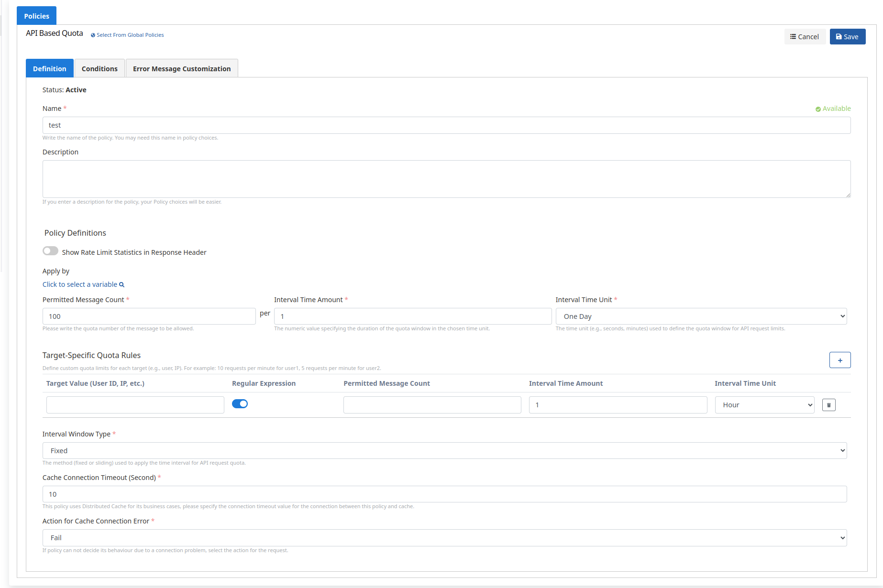This screenshot has height=588, width=883.
Task: Open the Error Message Customization tab
Action: (x=182, y=68)
